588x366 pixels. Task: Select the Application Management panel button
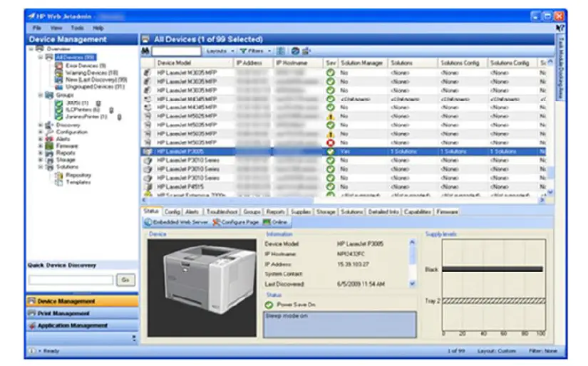point(82,325)
